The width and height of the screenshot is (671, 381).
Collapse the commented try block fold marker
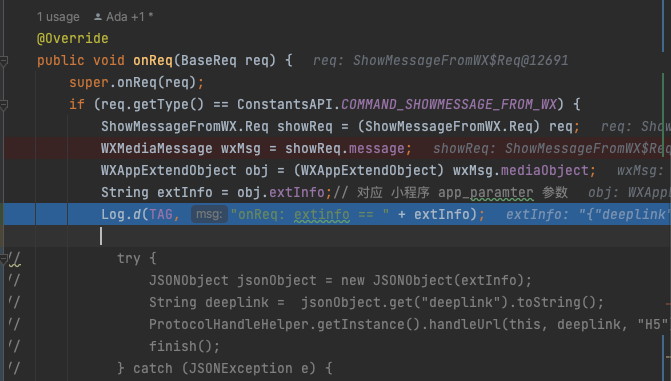click(x=3, y=258)
